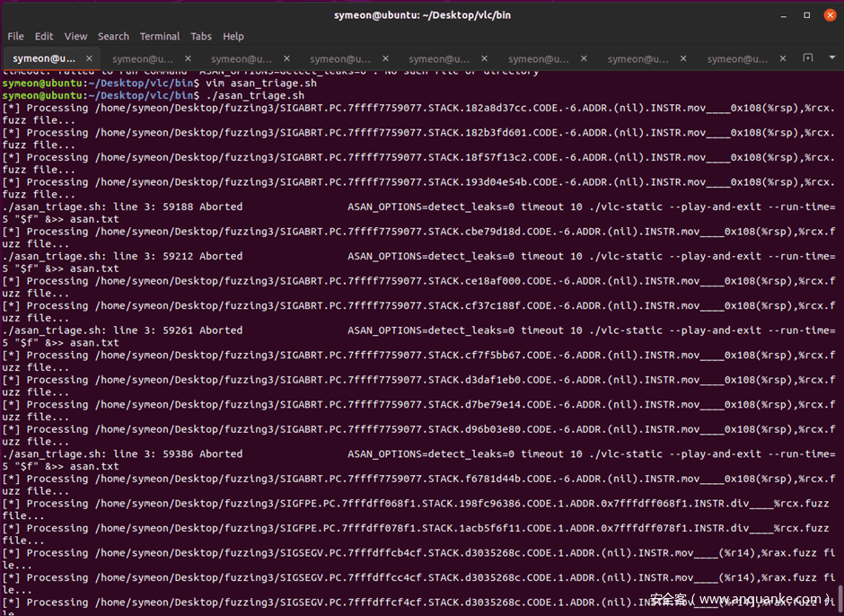Open the Help menu
Screen dimensions: 844x616
(x=233, y=37)
